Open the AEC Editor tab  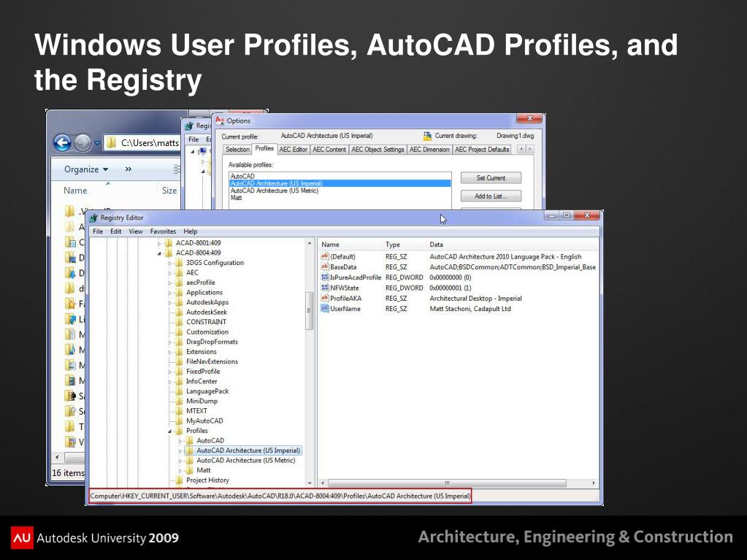(294, 150)
